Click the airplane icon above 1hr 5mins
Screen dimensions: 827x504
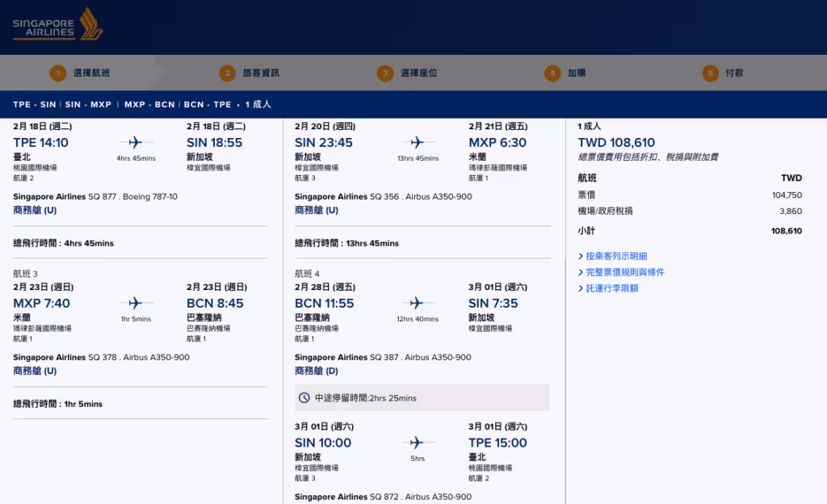(x=136, y=303)
